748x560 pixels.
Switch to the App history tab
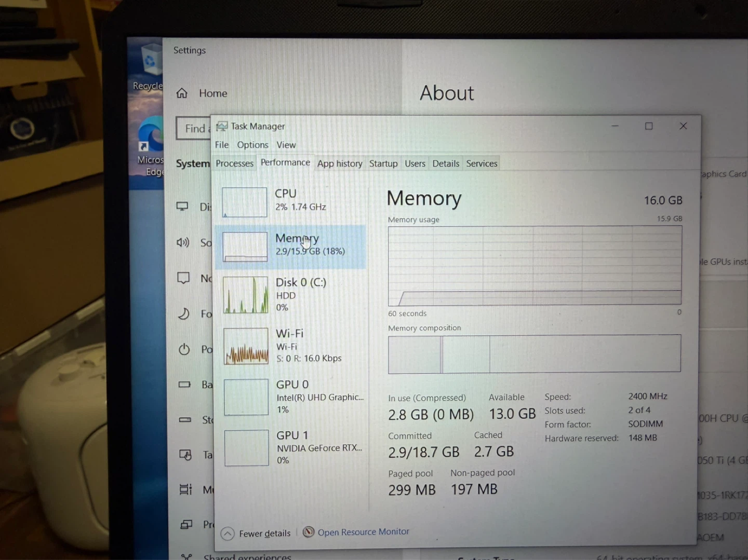(x=340, y=163)
